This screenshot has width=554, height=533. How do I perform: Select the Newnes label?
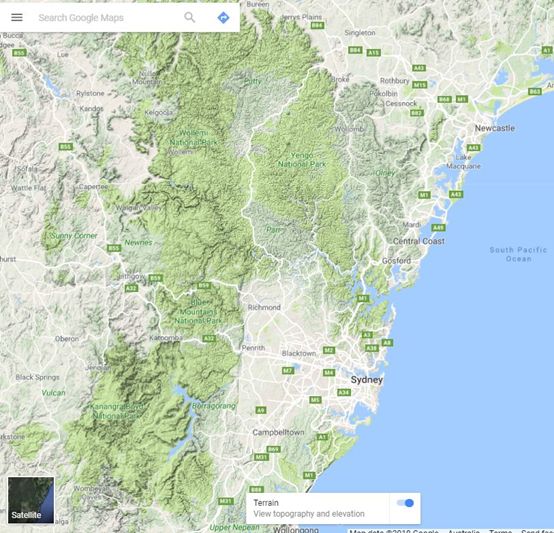[x=138, y=242]
